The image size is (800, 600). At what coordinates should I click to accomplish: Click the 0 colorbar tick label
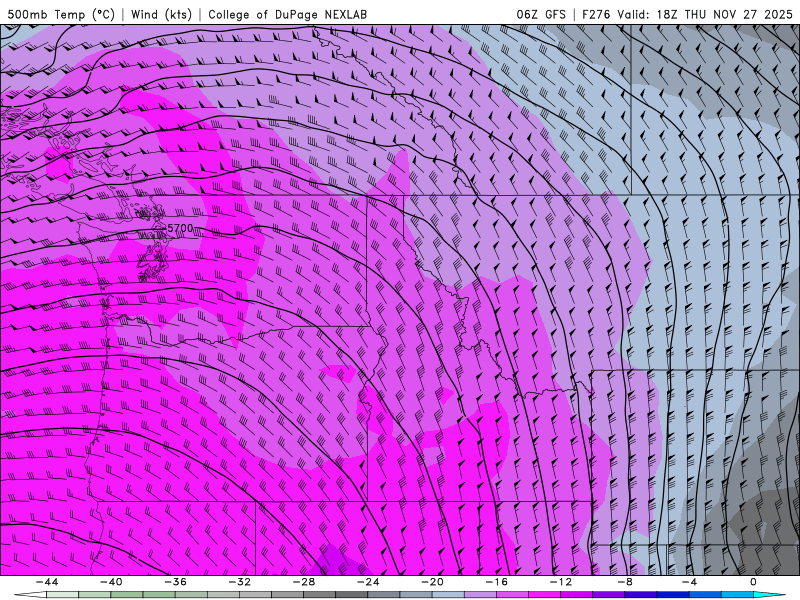coord(753,582)
